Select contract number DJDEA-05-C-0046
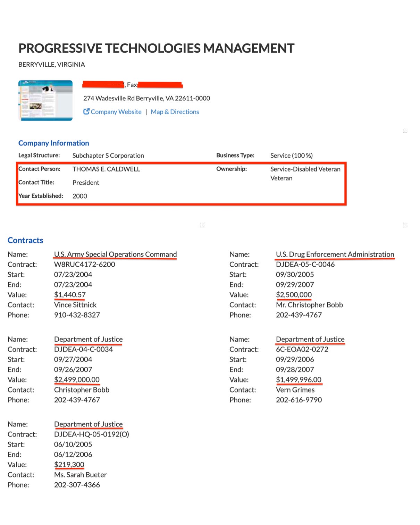 [305, 265]
